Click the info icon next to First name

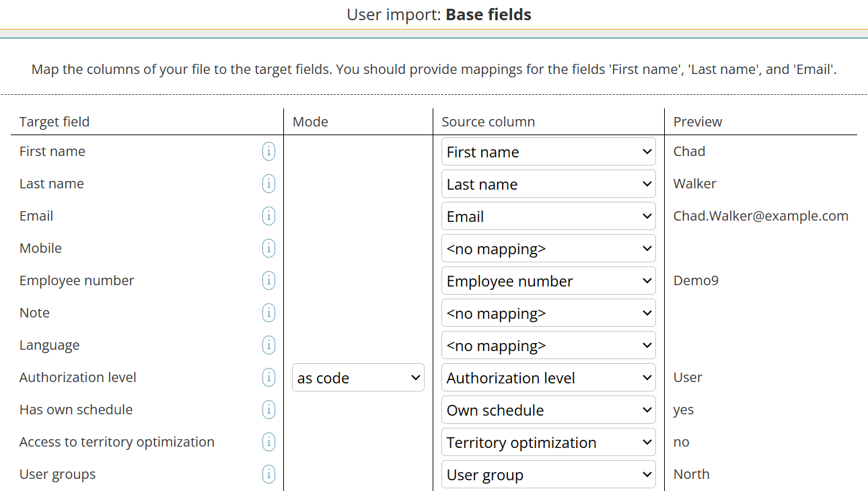click(268, 151)
